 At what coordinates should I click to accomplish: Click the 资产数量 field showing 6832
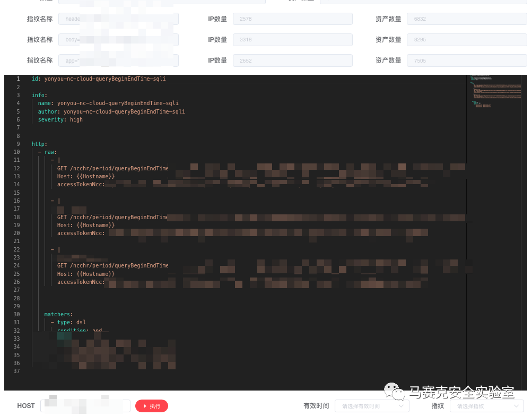click(x=467, y=19)
